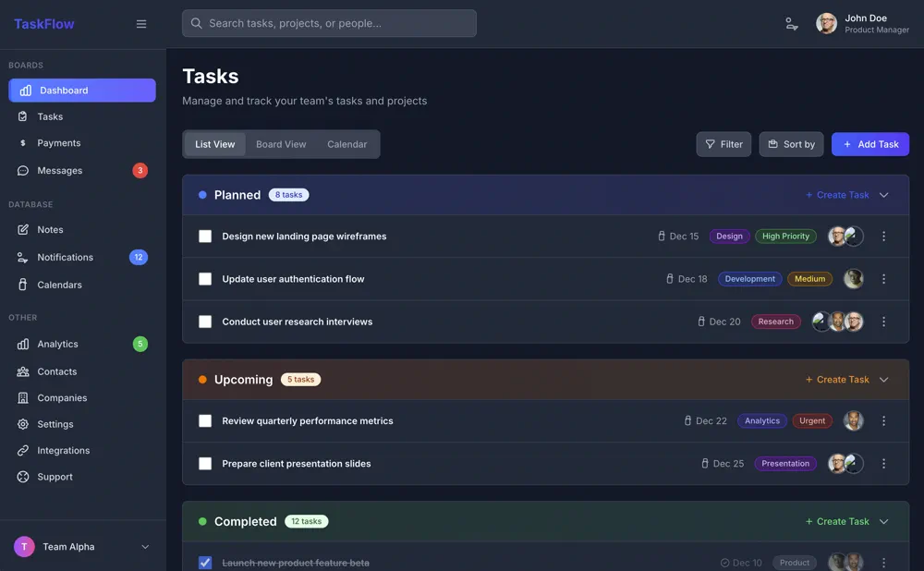This screenshot has width=924, height=571.
Task: Open three-dot menu for client presentation slides task
Action: point(883,464)
